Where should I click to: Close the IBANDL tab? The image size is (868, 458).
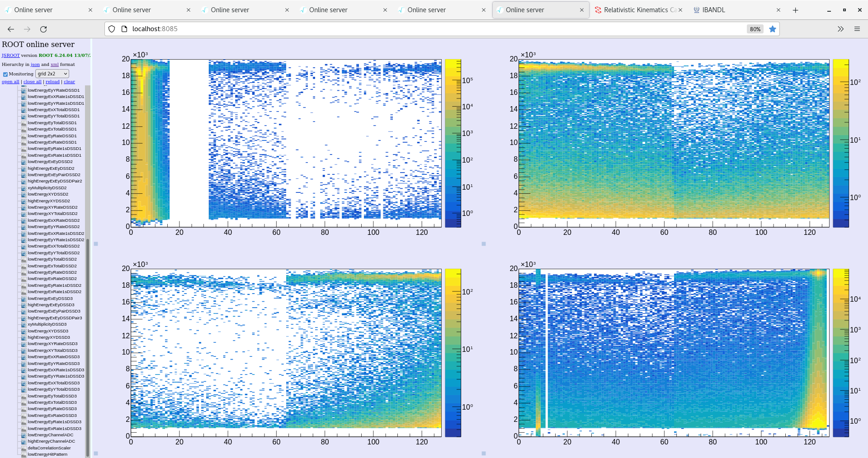pos(778,10)
